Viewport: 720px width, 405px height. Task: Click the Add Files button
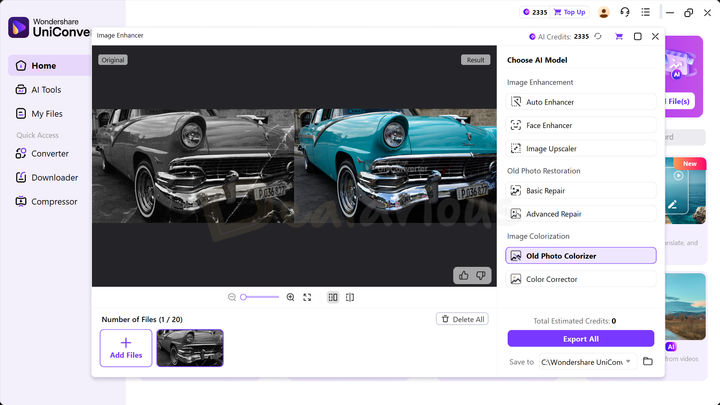click(126, 348)
